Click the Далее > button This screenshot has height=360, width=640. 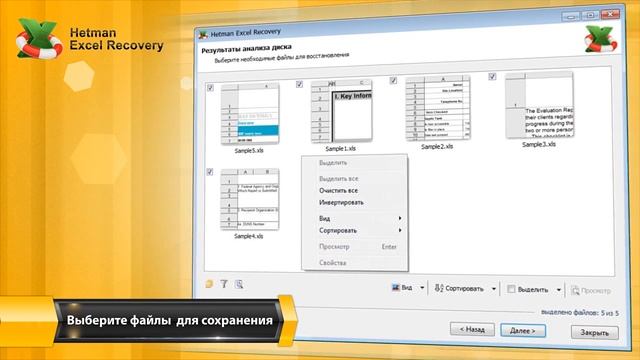[x=523, y=331]
